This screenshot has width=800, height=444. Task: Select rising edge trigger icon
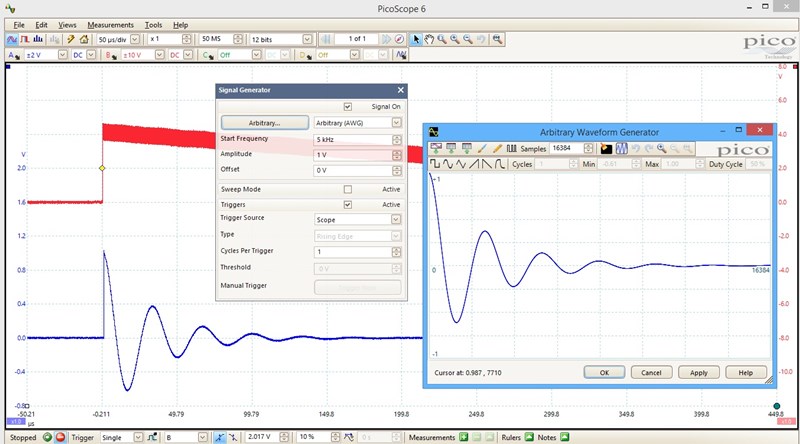[219, 437]
